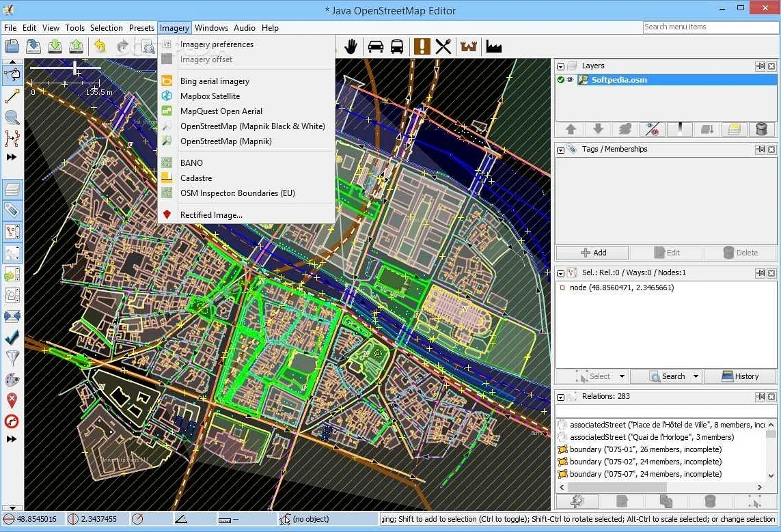Click the History button
This screenshot has height=532, width=781.
point(740,376)
